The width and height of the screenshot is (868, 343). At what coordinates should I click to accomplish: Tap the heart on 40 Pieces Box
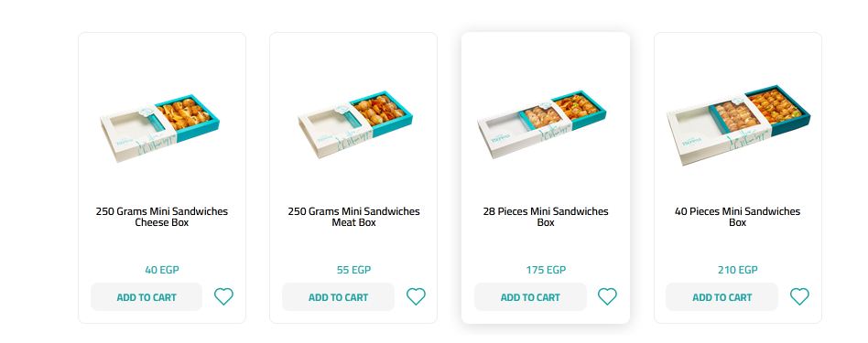(799, 296)
